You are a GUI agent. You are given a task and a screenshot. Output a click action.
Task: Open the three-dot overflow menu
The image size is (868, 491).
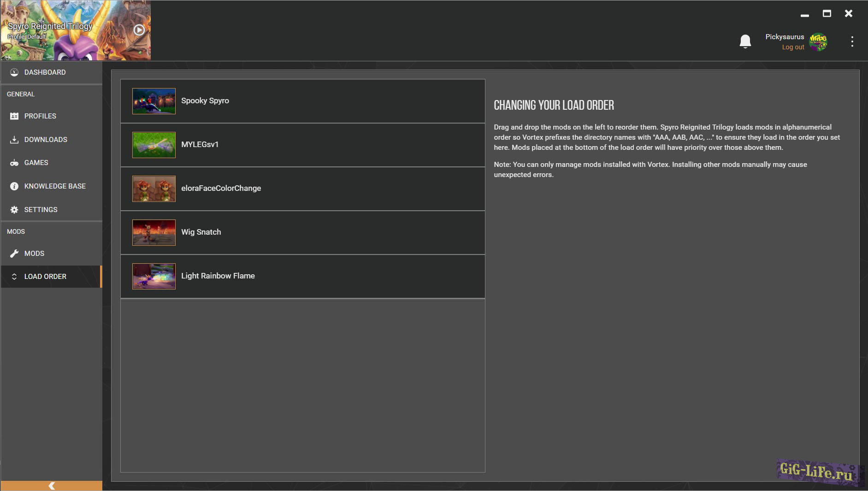tap(852, 41)
